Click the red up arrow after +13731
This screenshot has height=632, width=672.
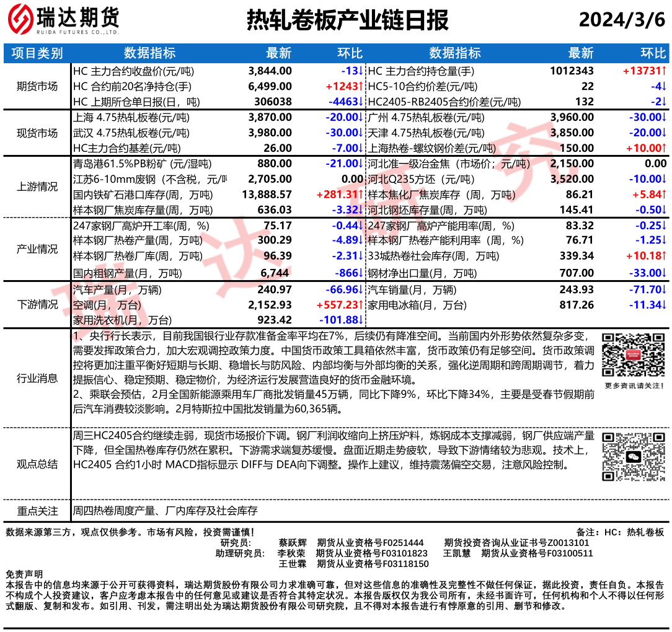[x=663, y=71]
